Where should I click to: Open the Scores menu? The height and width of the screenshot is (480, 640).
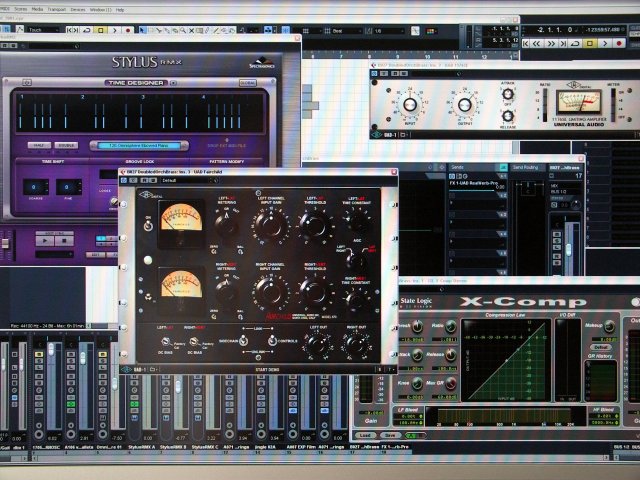pyautogui.click(x=20, y=9)
